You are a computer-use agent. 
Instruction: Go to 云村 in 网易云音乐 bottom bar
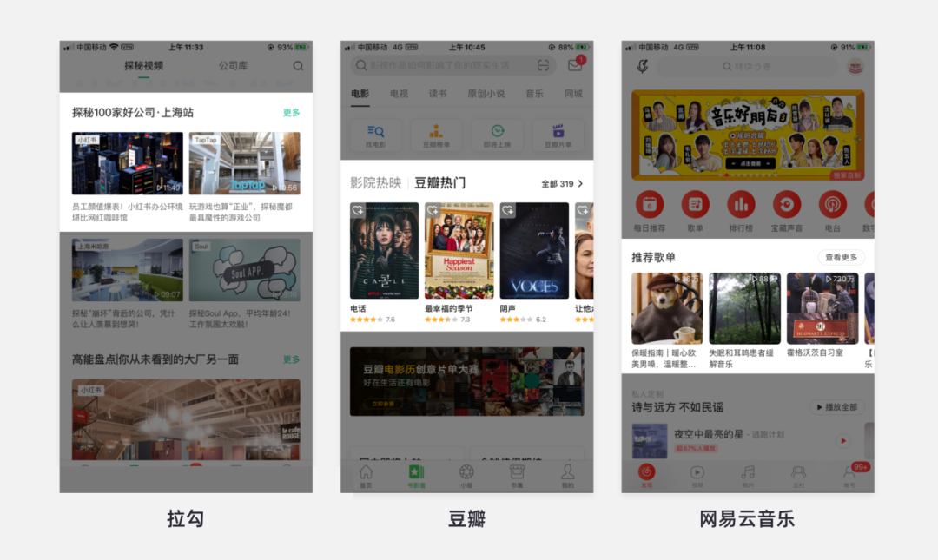pos(798,476)
